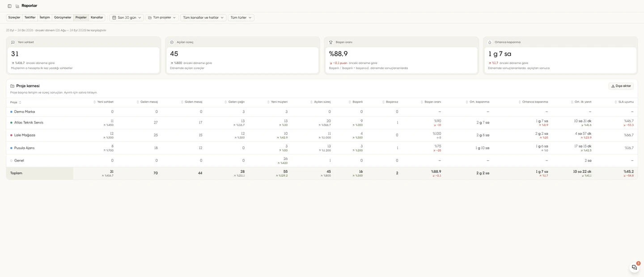The height and width of the screenshot is (277, 644).
Task: Click the Açılan süreç card plus icon
Action: pyautogui.click(x=172, y=42)
